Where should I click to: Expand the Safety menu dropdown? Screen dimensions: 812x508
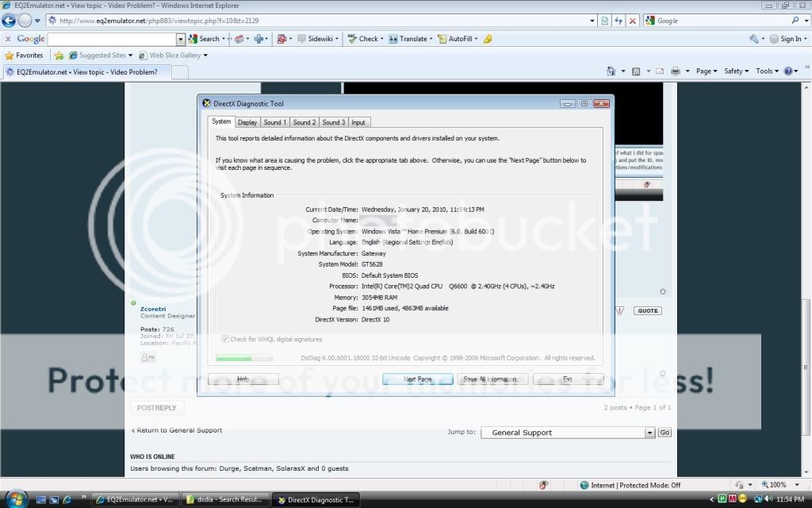coord(737,71)
